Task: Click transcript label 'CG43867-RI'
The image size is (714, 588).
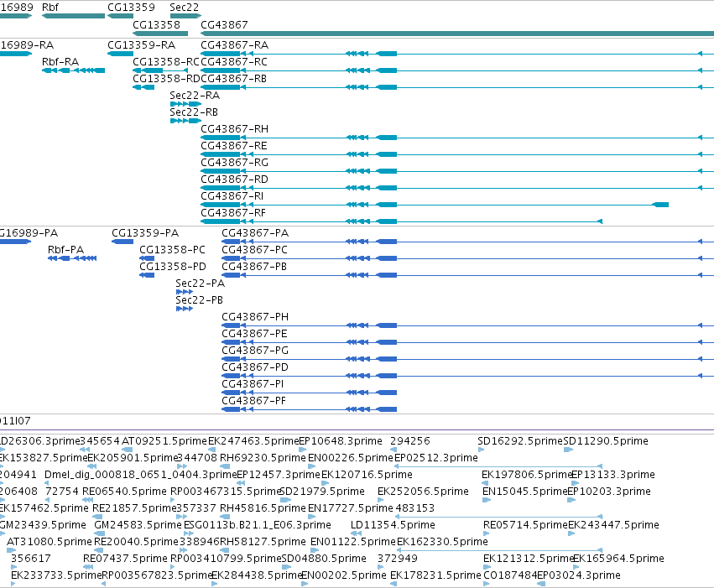Action: pyautogui.click(x=232, y=196)
